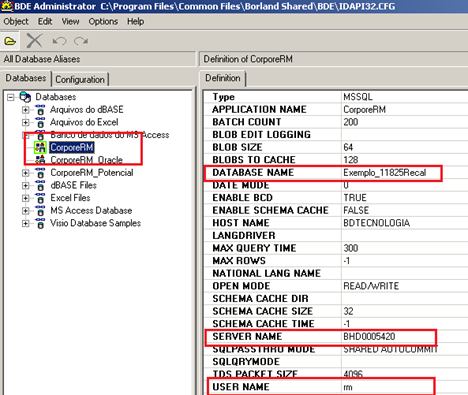Select the Definition tab
The width and height of the screenshot is (468, 395).
pyautogui.click(x=223, y=78)
